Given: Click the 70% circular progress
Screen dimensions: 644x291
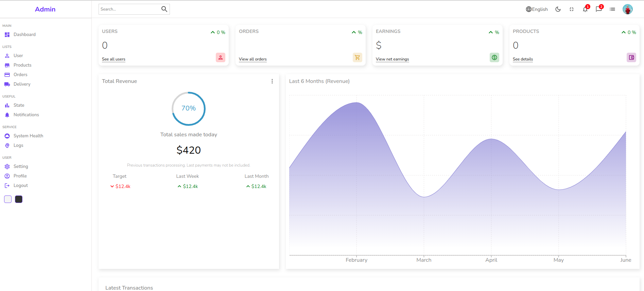Looking at the screenshot, I should click(189, 108).
